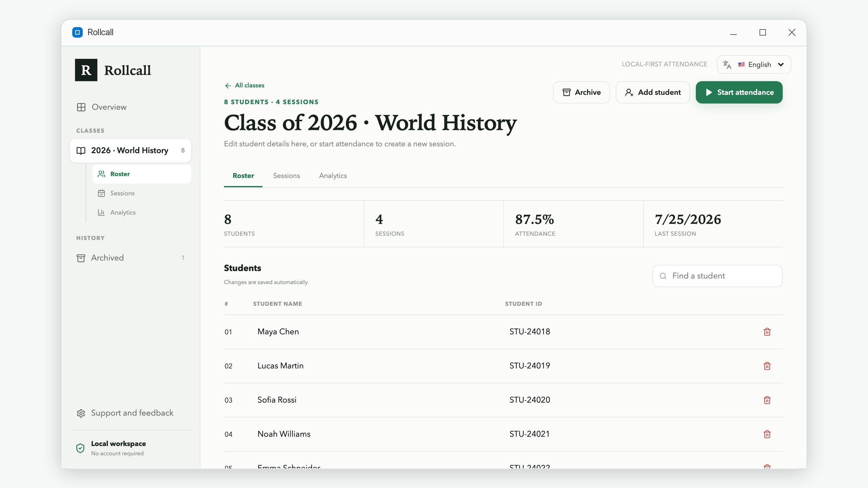Image resolution: width=868 pixels, height=488 pixels.
Task: Switch to the Sessions tab
Action: [287, 176]
